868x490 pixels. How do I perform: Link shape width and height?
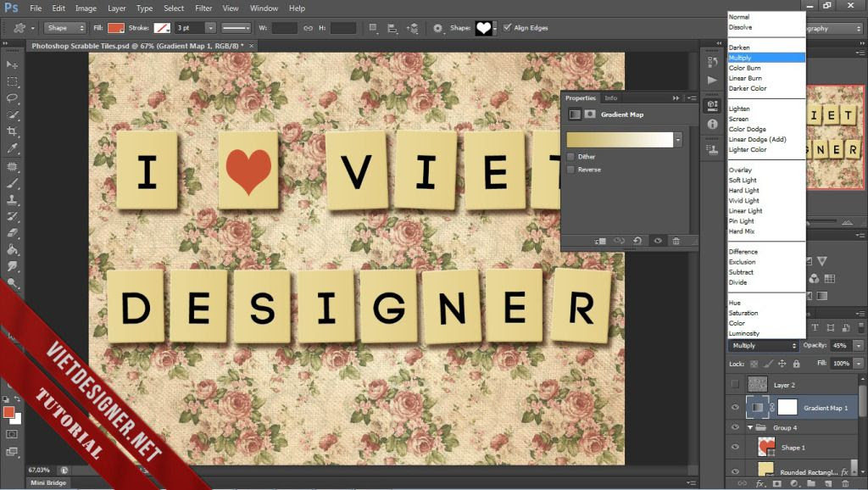pyautogui.click(x=308, y=28)
